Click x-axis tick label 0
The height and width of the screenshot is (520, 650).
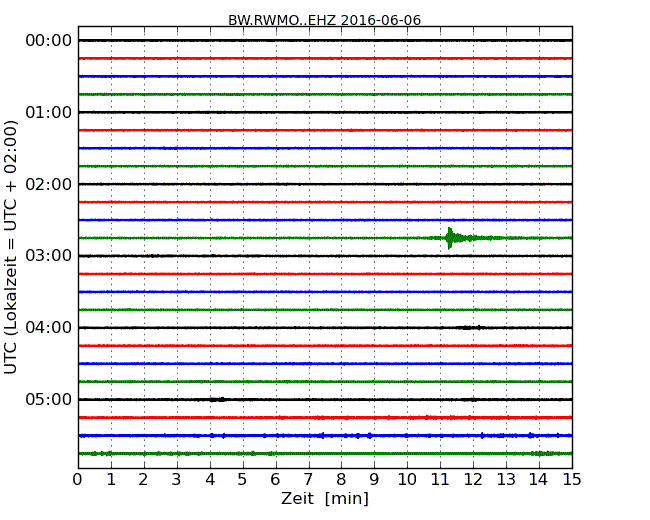(x=78, y=479)
